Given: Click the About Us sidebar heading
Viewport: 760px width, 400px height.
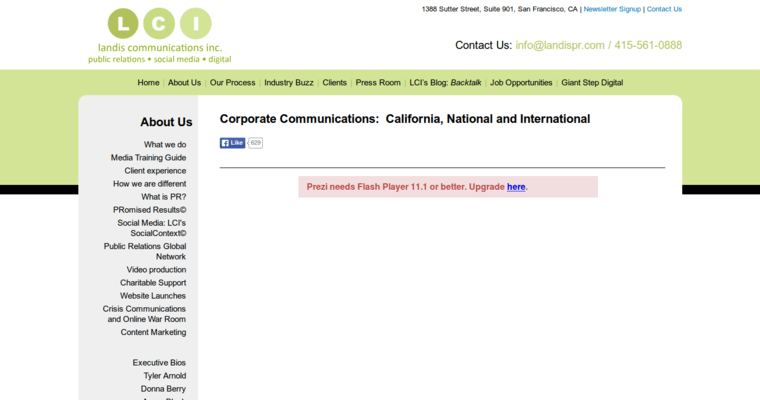Looking at the screenshot, I should pos(166,122).
